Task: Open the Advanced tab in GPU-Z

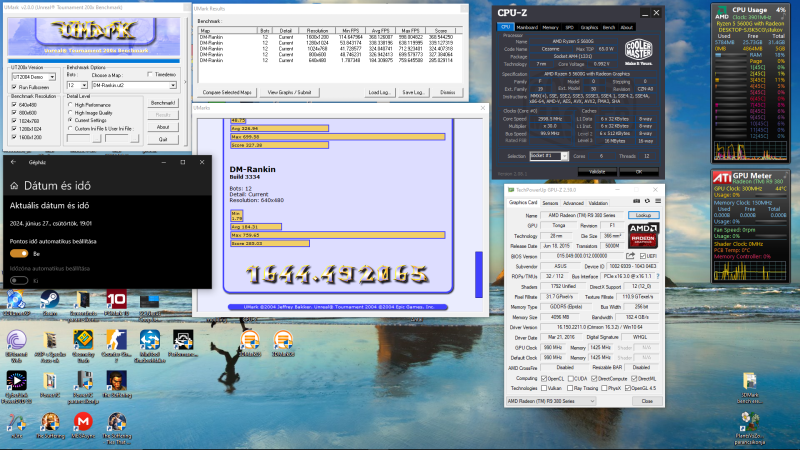Action: [x=573, y=203]
